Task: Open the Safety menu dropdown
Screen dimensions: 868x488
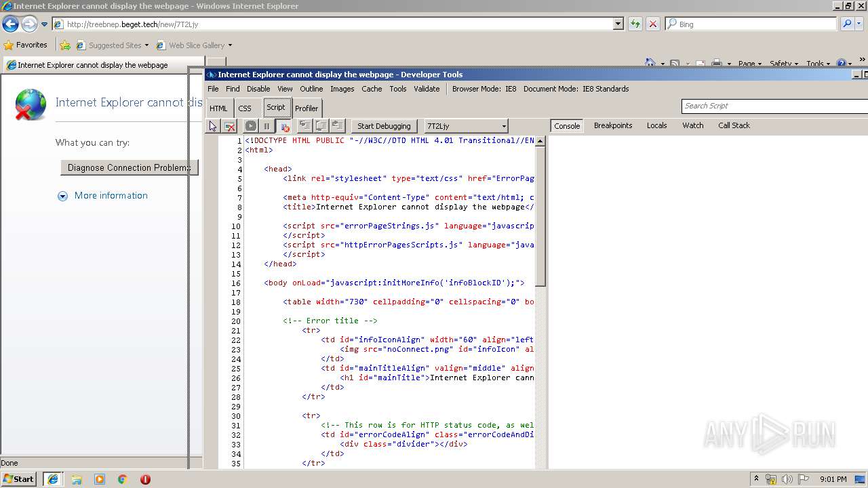Action: [785, 64]
